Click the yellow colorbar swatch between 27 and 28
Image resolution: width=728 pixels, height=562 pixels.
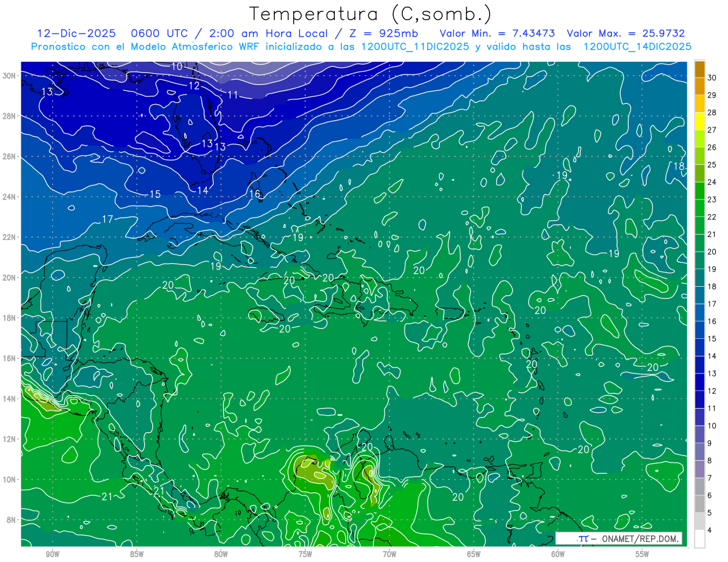pos(699,121)
